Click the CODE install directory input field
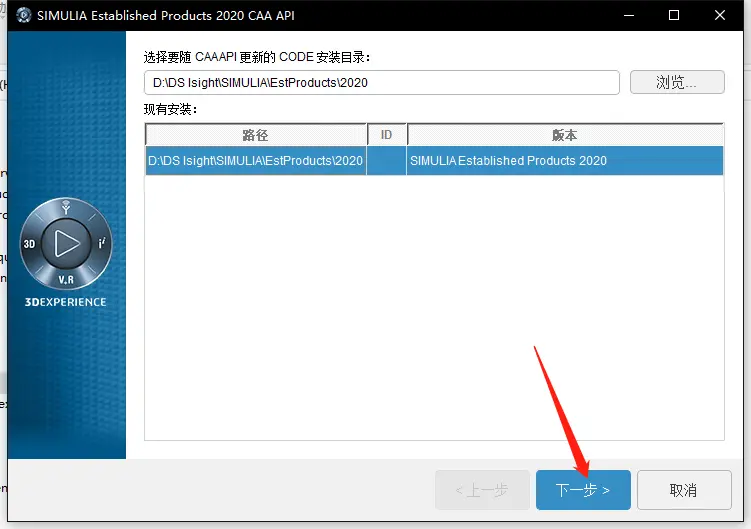Viewport: 751px width, 529px height. [382, 82]
